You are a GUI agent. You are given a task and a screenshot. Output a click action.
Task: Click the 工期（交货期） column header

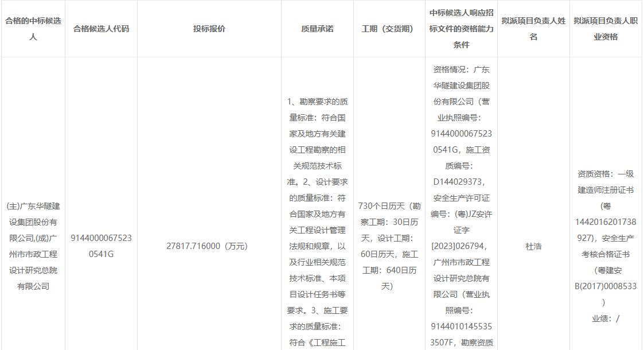(389, 29)
